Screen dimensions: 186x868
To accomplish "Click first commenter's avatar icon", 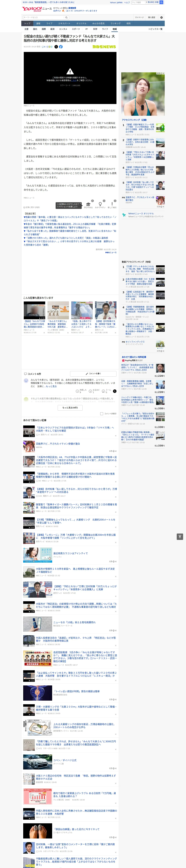I will 26,380.
